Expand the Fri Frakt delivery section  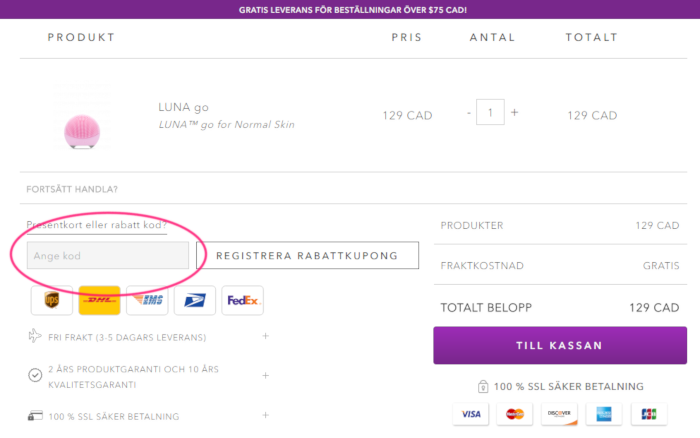265,336
